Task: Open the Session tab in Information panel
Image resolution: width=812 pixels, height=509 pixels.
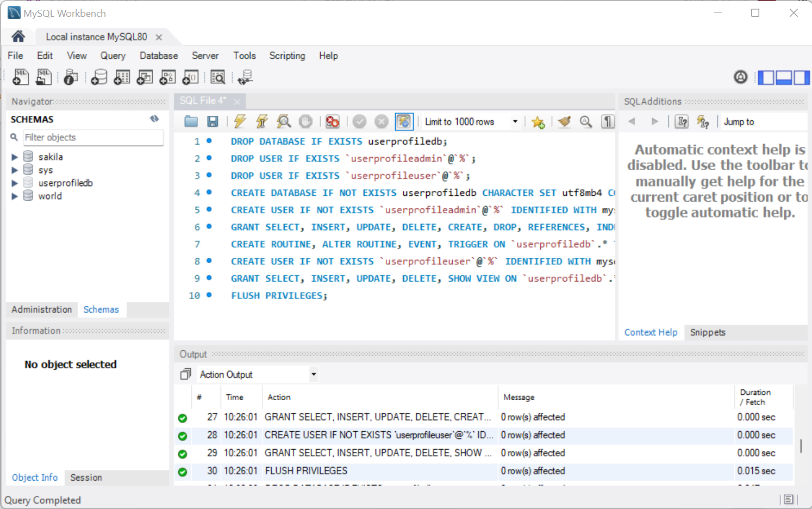Action: pos(86,477)
